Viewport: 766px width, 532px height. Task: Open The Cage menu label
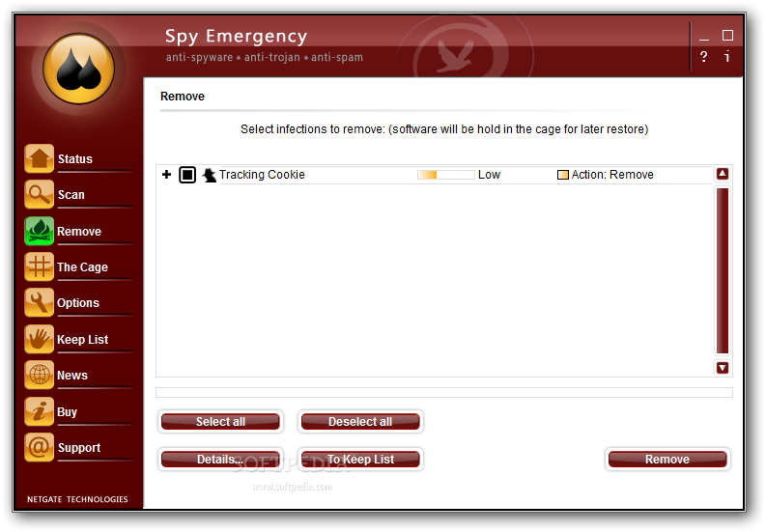[82, 267]
